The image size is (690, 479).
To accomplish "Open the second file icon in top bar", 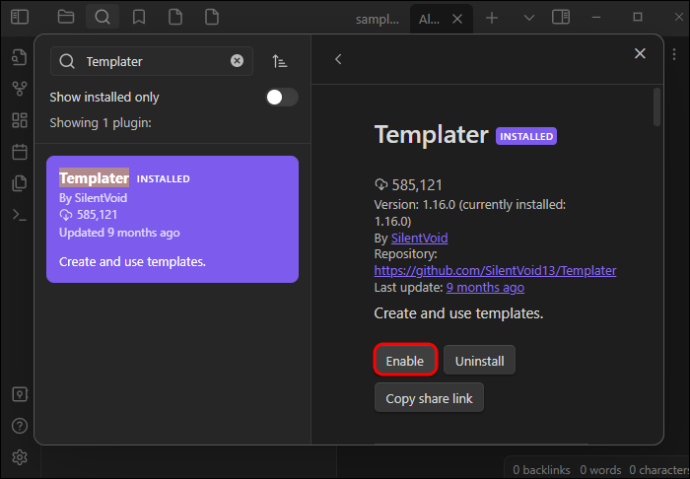I will [x=212, y=17].
